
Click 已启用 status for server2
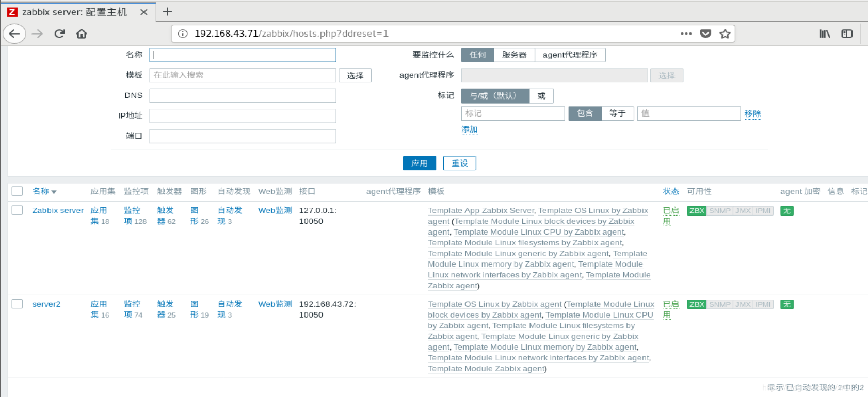coord(670,309)
